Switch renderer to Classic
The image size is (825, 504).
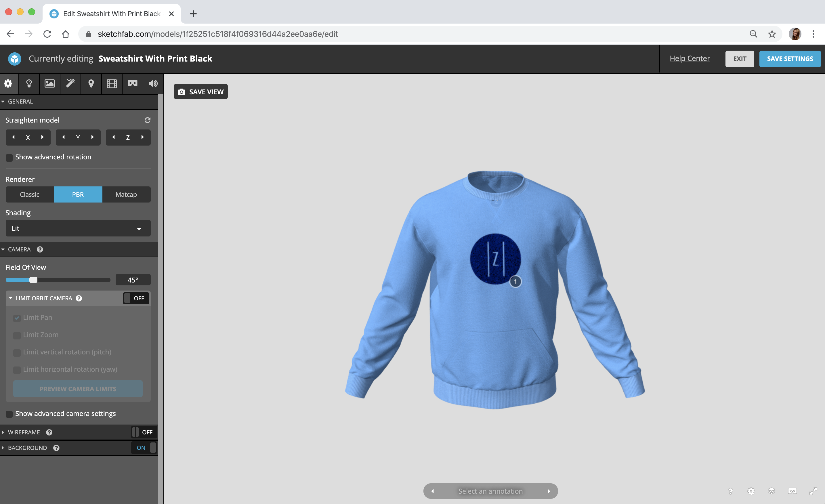(29, 194)
